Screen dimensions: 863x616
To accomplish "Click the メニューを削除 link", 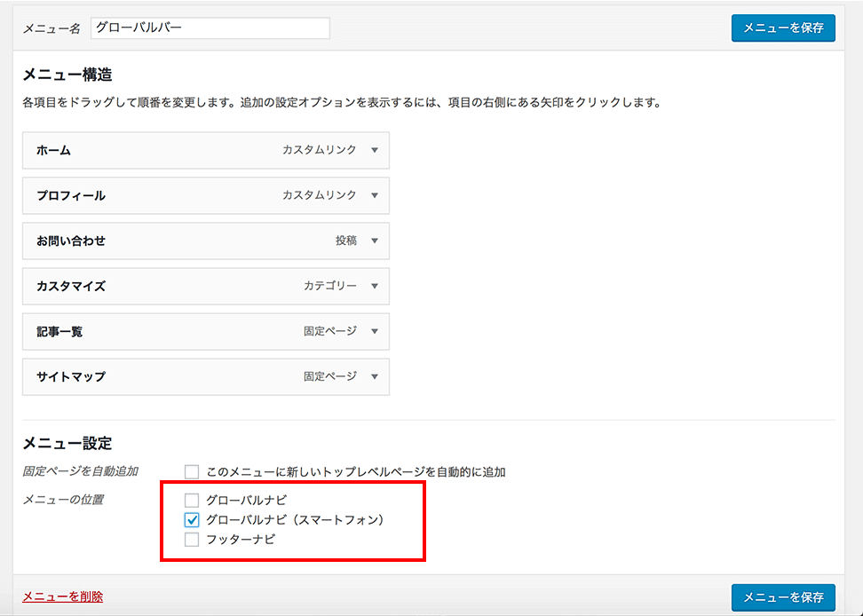I will (62, 596).
